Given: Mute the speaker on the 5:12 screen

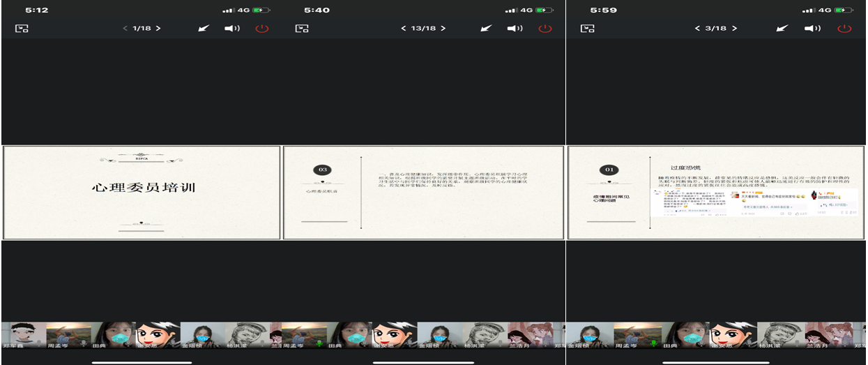Looking at the screenshot, I should pyautogui.click(x=232, y=29).
